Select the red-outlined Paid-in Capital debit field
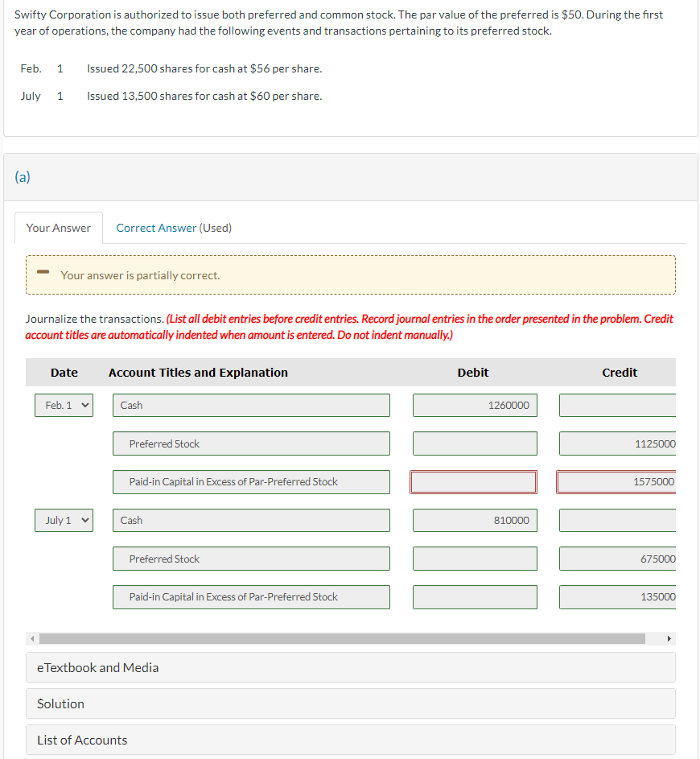 coord(474,481)
